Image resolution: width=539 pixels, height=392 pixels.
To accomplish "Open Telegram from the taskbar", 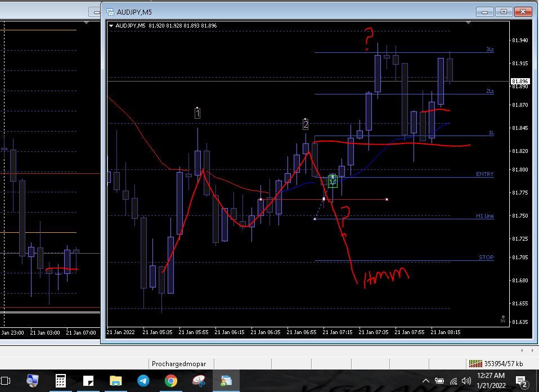I will tap(143, 381).
